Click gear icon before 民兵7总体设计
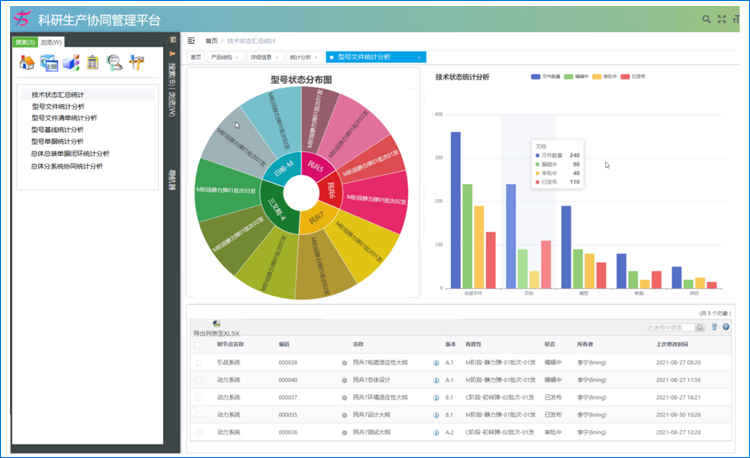 click(344, 381)
